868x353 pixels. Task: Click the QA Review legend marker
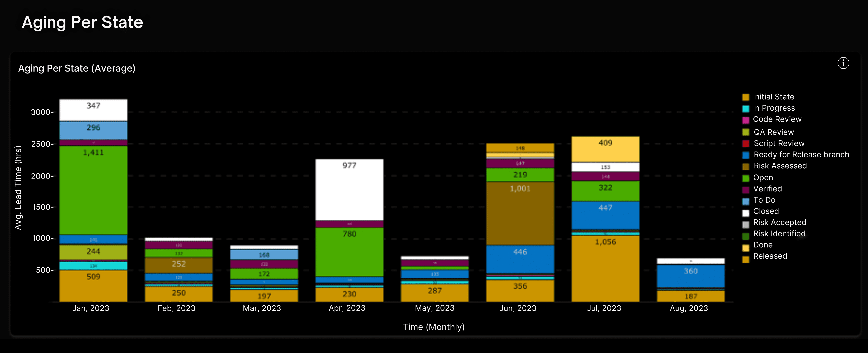(x=746, y=132)
